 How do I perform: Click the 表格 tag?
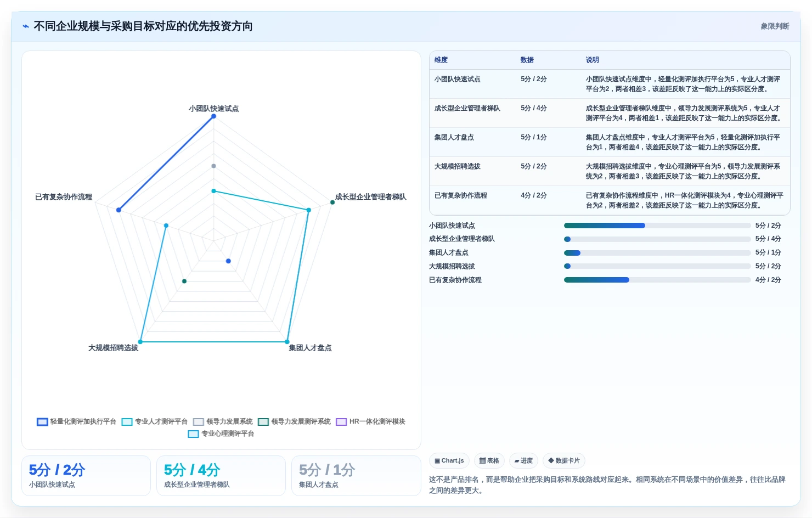click(x=489, y=460)
